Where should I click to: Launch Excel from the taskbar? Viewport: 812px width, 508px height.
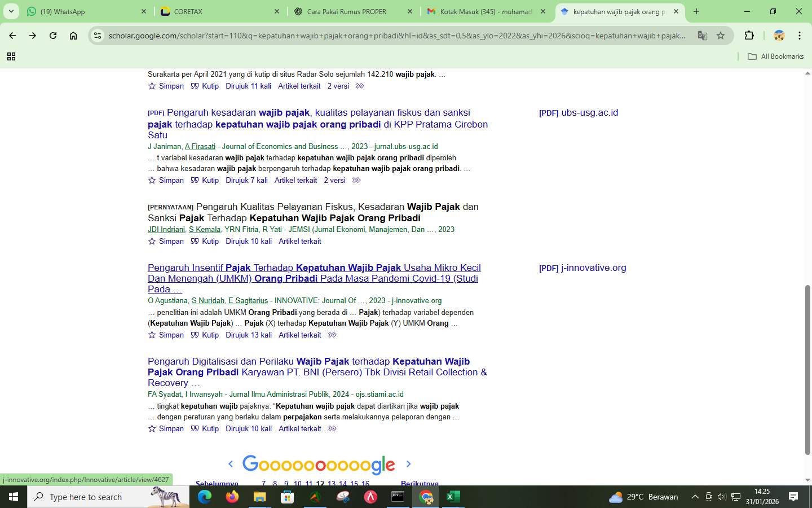(x=453, y=497)
